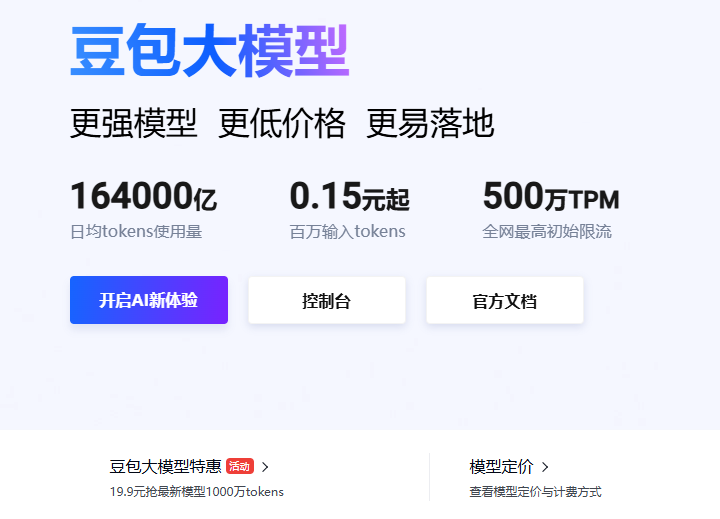This screenshot has height=519, width=720.
Task: Click the 全网最高初始限流 caption
Action: tap(547, 231)
